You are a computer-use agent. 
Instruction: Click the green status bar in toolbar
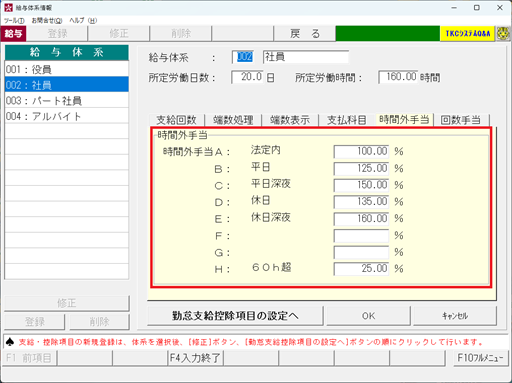tap(388, 34)
